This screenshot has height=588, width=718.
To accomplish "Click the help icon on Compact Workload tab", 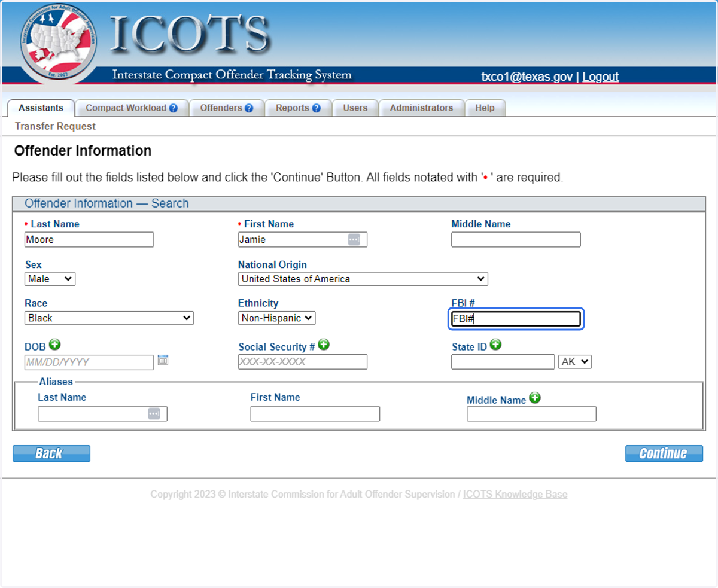I will tap(173, 108).
